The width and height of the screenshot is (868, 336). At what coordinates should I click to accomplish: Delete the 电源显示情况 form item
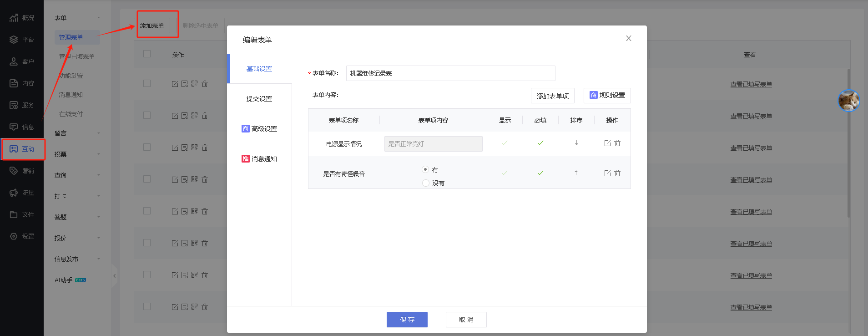[x=617, y=143]
